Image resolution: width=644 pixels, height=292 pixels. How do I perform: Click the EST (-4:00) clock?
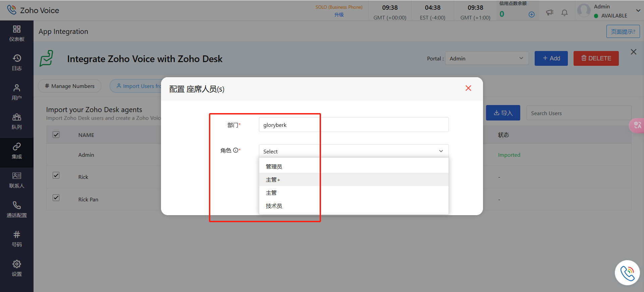(x=432, y=12)
